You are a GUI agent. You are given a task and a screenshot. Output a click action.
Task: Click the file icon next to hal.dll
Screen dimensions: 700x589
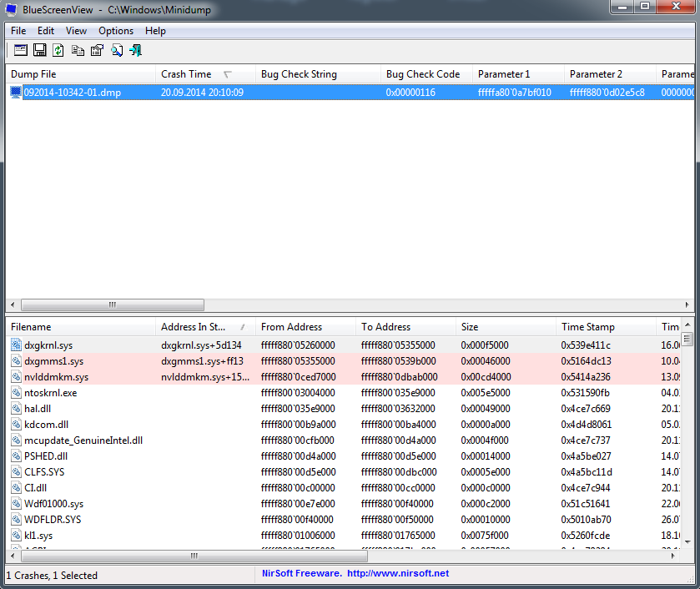pyautogui.click(x=17, y=409)
